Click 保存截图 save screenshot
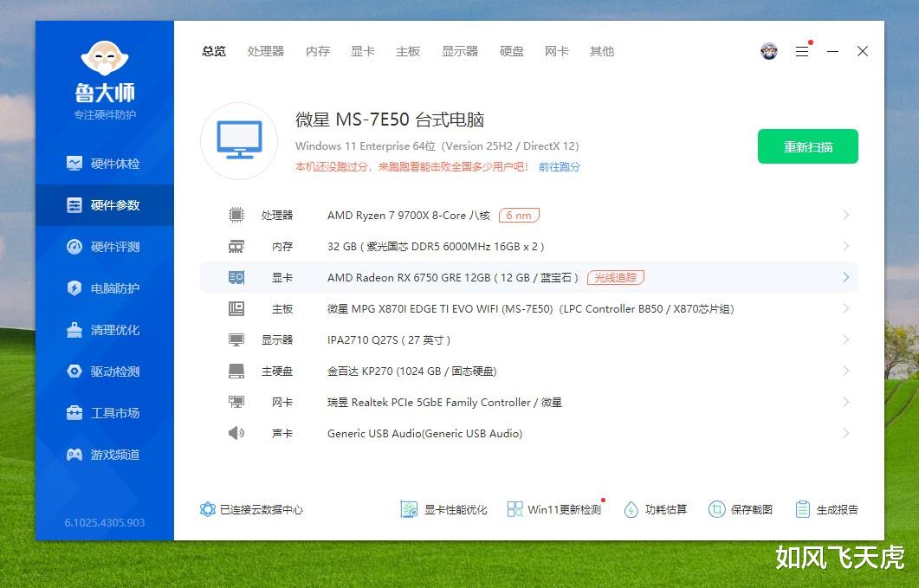 coord(741,509)
